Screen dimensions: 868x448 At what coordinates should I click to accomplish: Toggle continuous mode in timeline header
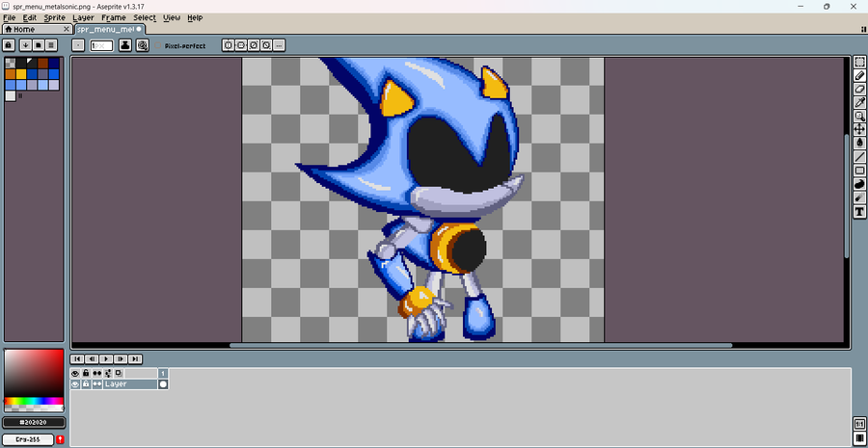coord(96,374)
